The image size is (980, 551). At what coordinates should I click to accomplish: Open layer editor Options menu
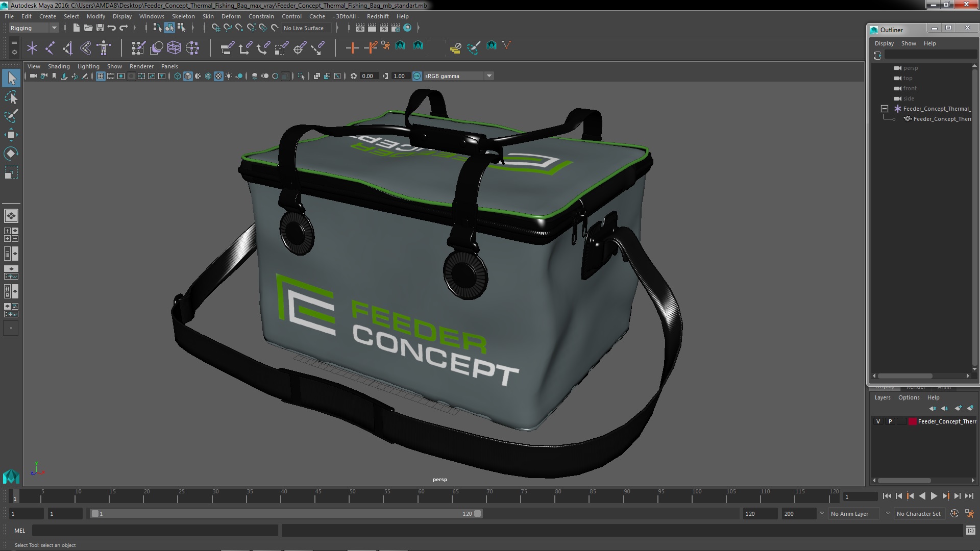coord(909,397)
